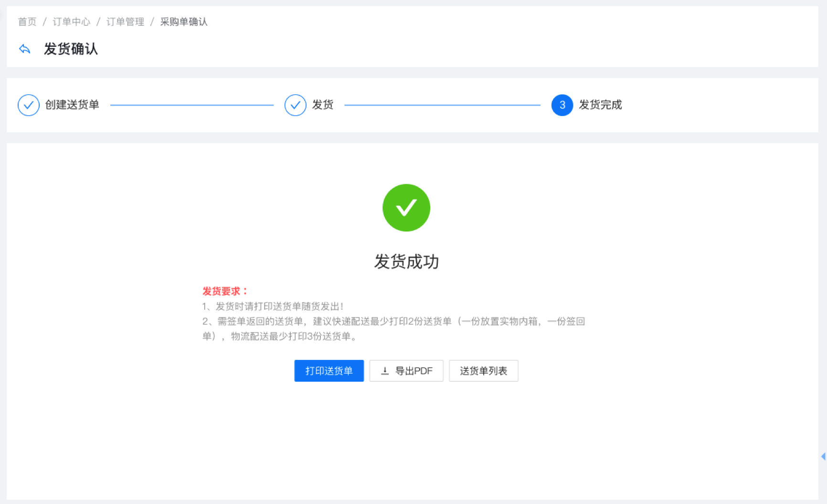827x504 pixels.
Task: Click the 送货单列表 button
Action: [x=483, y=371]
